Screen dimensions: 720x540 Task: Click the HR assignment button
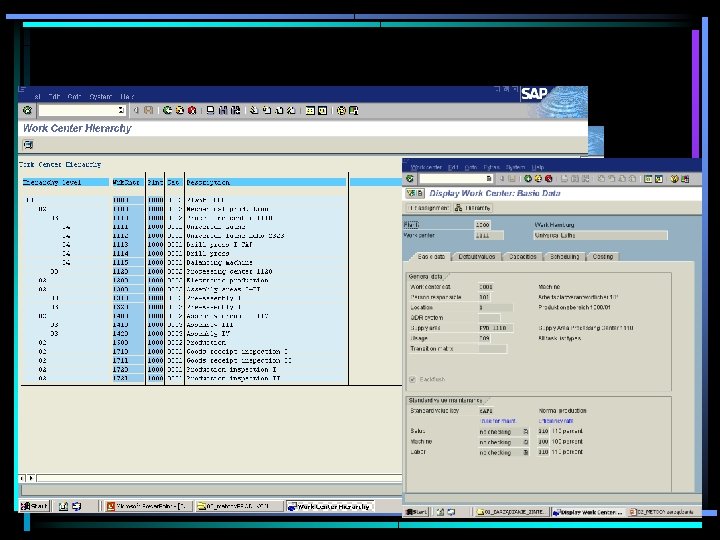click(427, 208)
